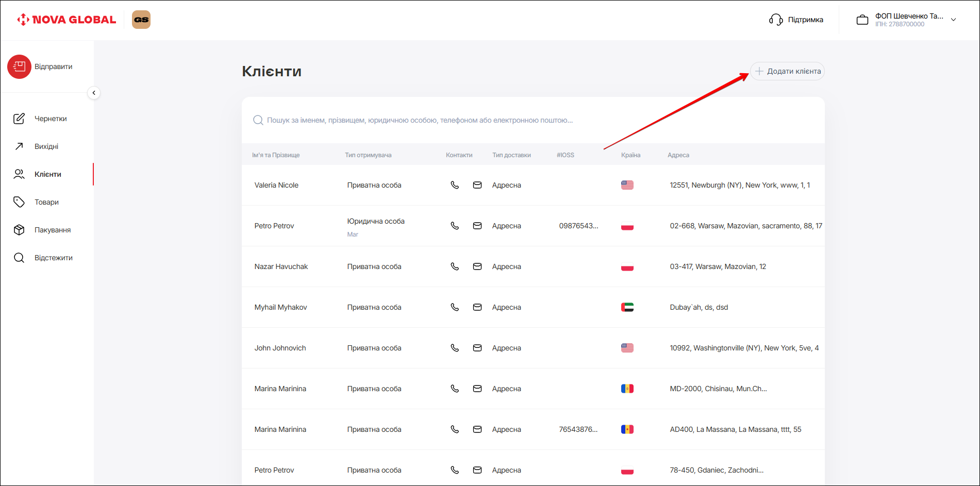Click phone icon in John Johnovich row
The width and height of the screenshot is (980, 486).
(455, 348)
